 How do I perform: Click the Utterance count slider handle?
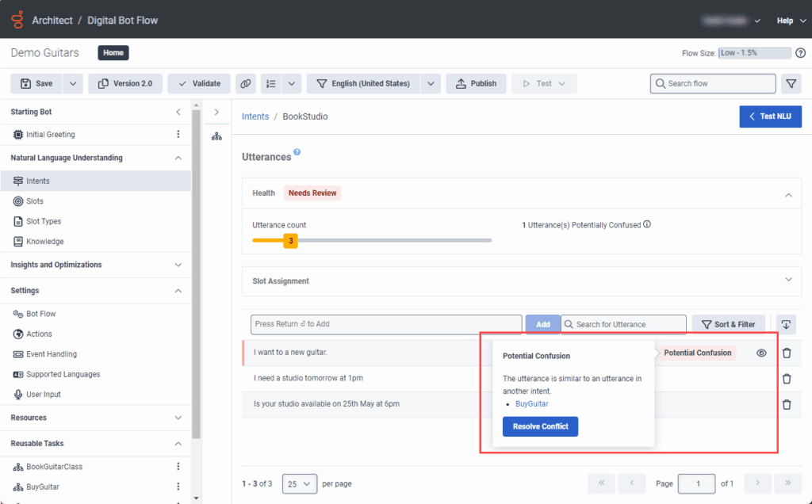click(x=290, y=240)
